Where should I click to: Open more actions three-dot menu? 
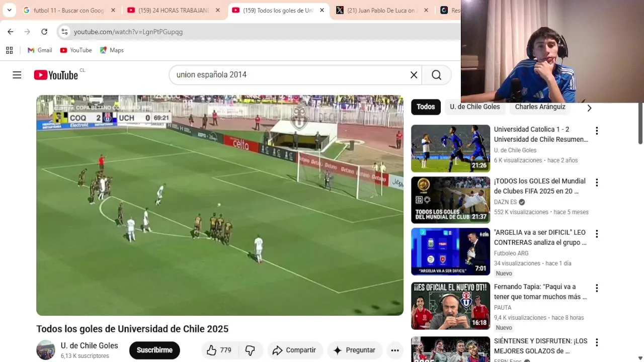[395, 350]
